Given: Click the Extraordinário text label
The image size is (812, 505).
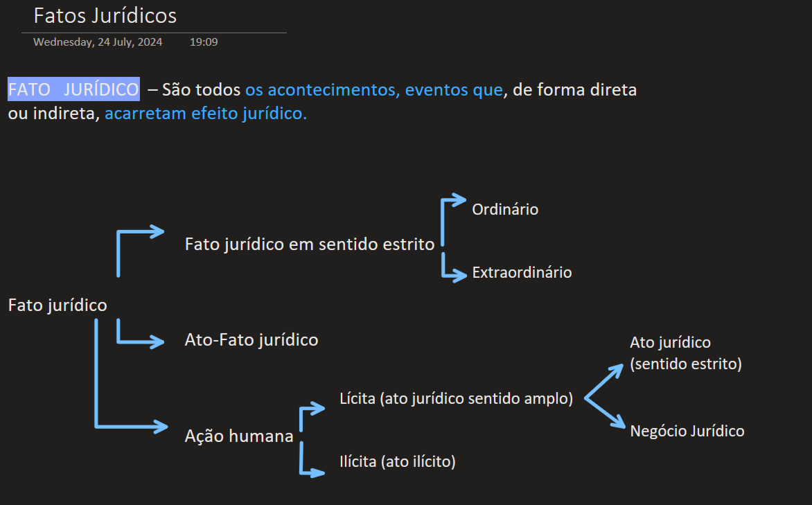Looking at the screenshot, I should [x=522, y=272].
